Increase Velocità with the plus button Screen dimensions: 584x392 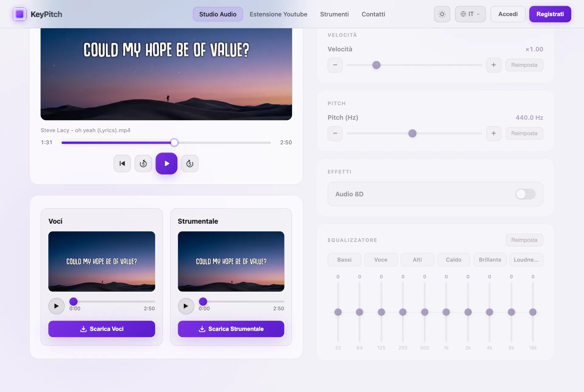(x=494, y=65)
